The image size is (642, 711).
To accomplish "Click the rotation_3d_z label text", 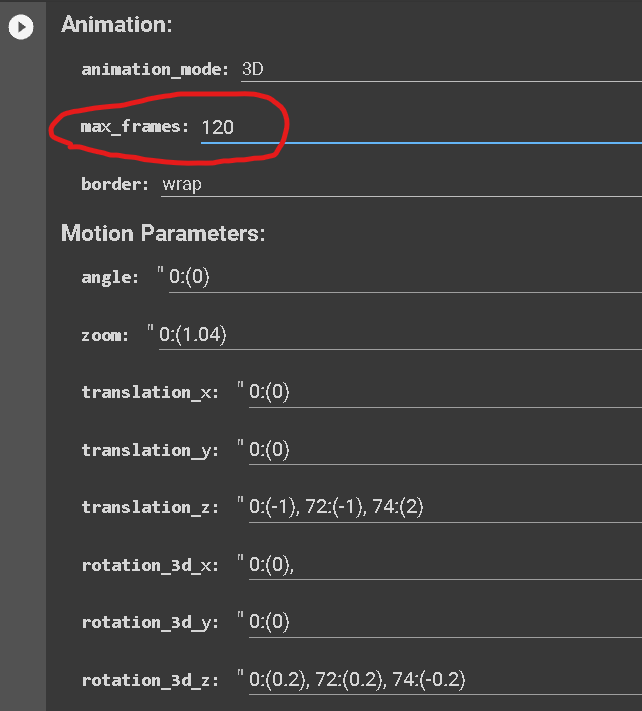I will (x=150, y=680).
